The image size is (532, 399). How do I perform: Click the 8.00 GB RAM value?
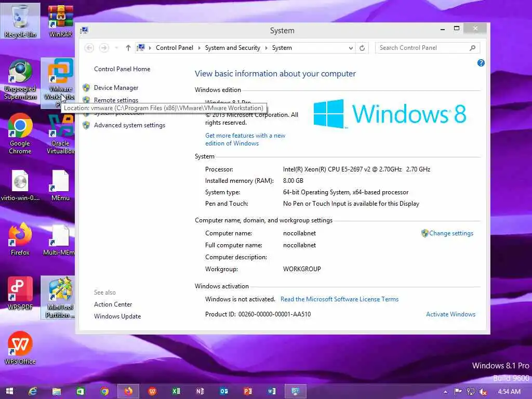coord(293,181)
